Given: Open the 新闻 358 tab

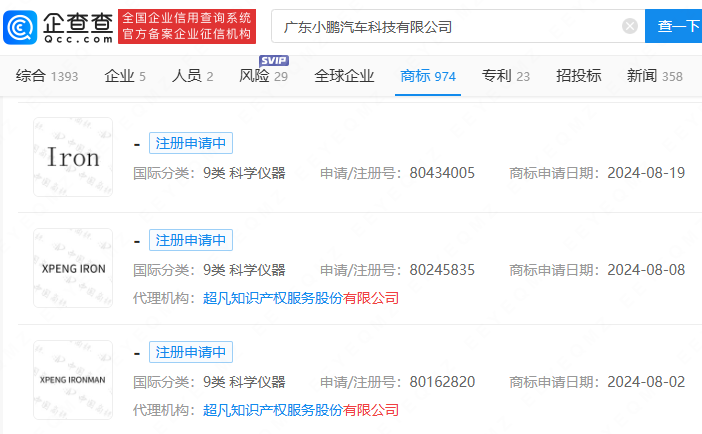Looking at the screenshot, I should point(655,76).
